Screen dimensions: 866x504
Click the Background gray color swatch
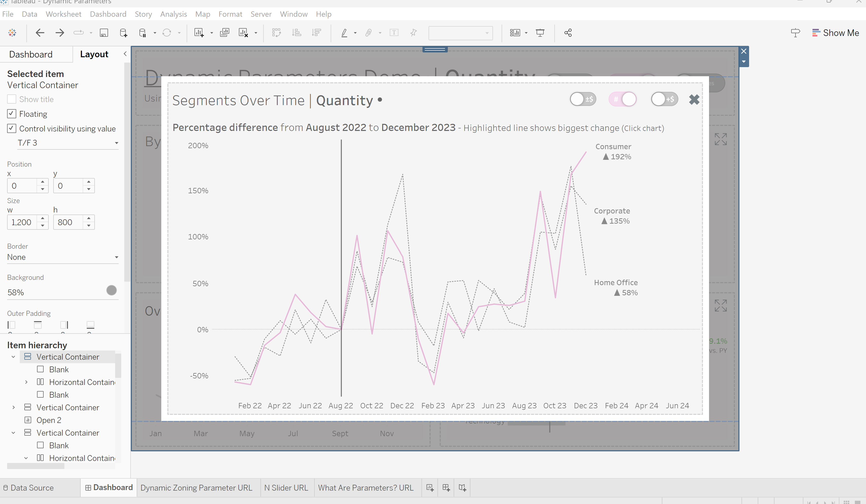(111, 290)
